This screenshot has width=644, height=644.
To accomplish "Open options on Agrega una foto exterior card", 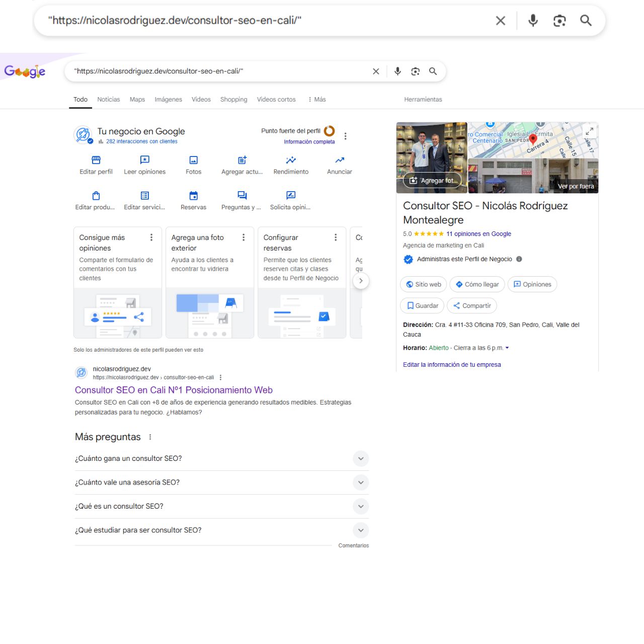I will click(244, 237).
